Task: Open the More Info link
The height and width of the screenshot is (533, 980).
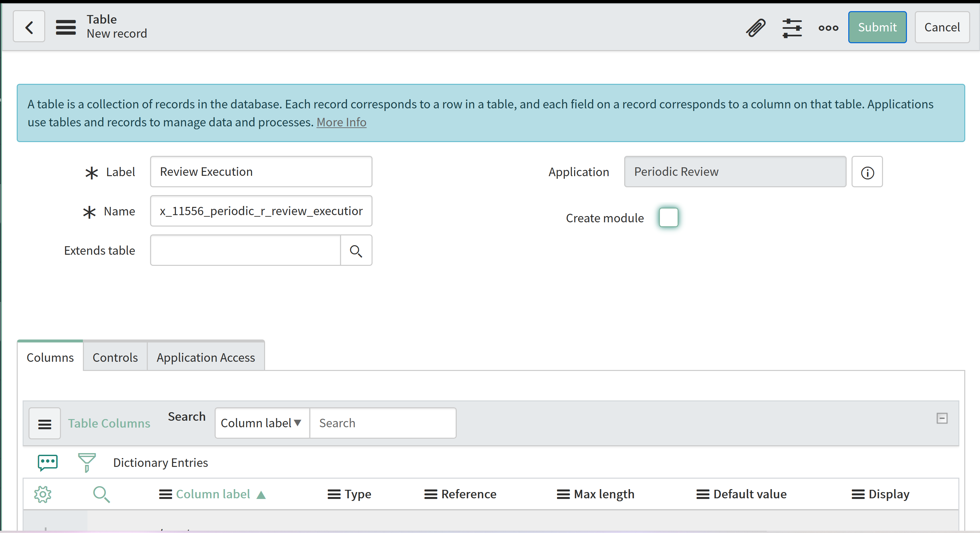Action: pos(341,122)
